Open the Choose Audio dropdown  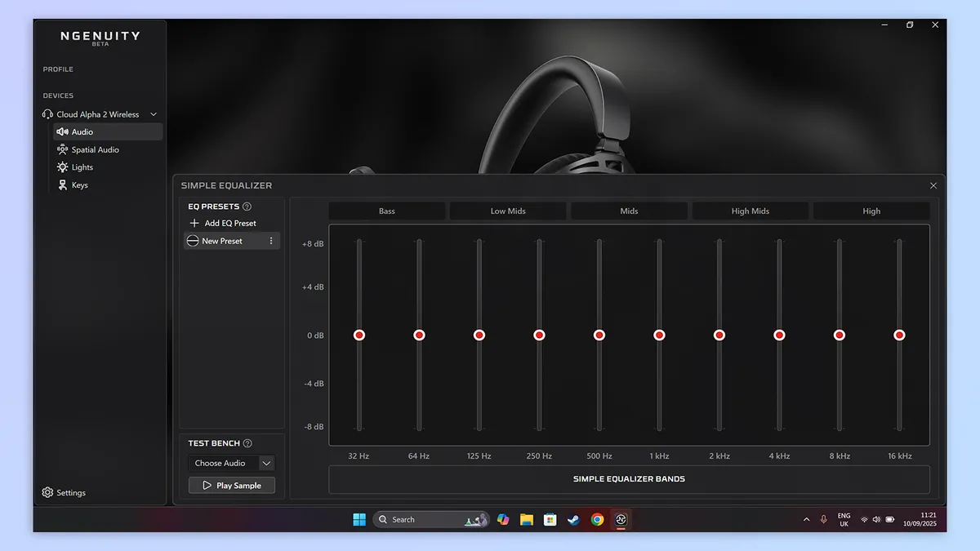coord(231,463)
